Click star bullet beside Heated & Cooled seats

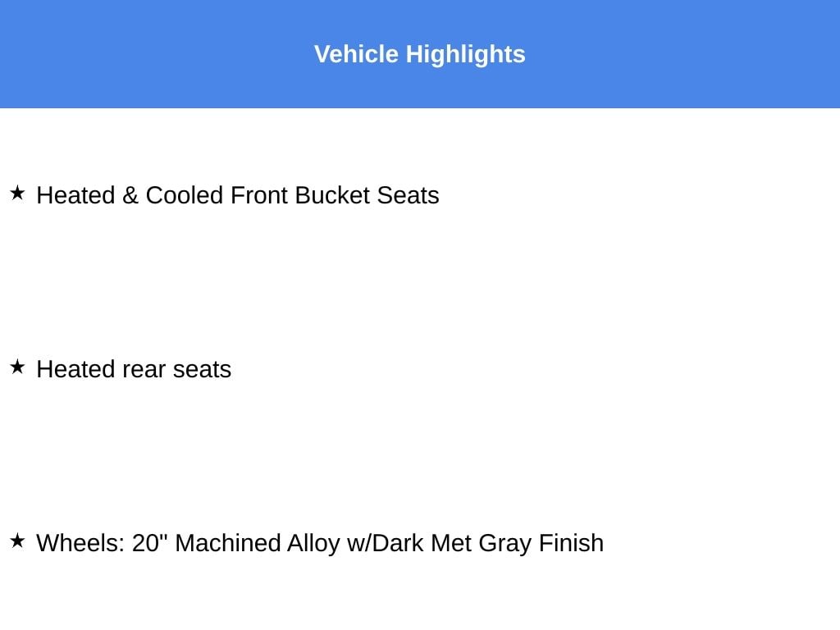coord(17,194)
